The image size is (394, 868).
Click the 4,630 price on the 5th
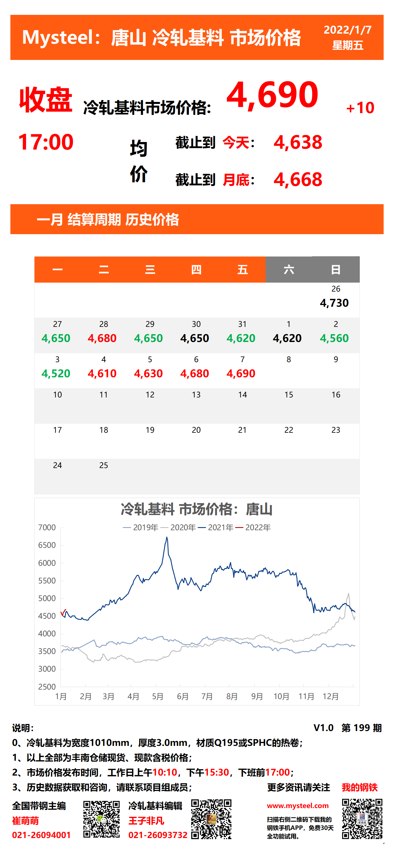148,374
